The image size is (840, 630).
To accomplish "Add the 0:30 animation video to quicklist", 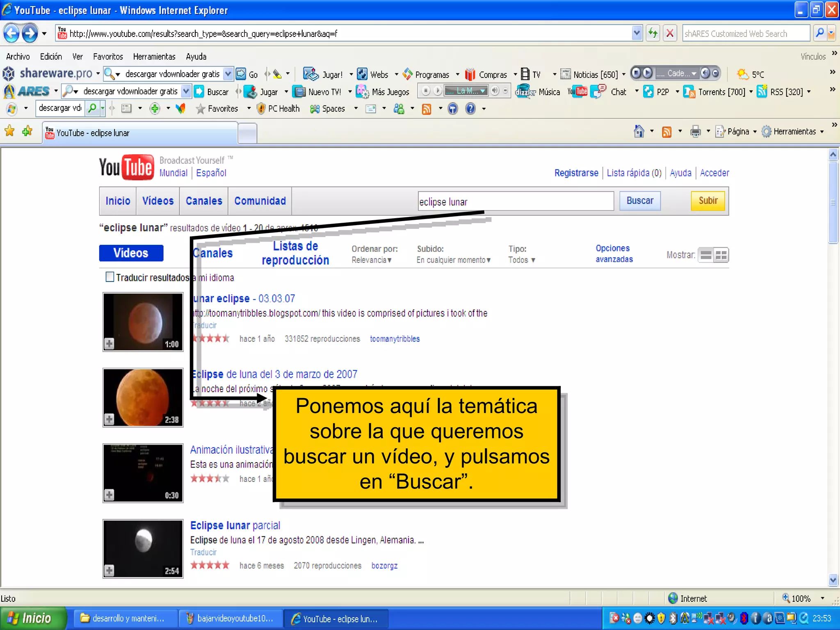I will click(109, 495).
